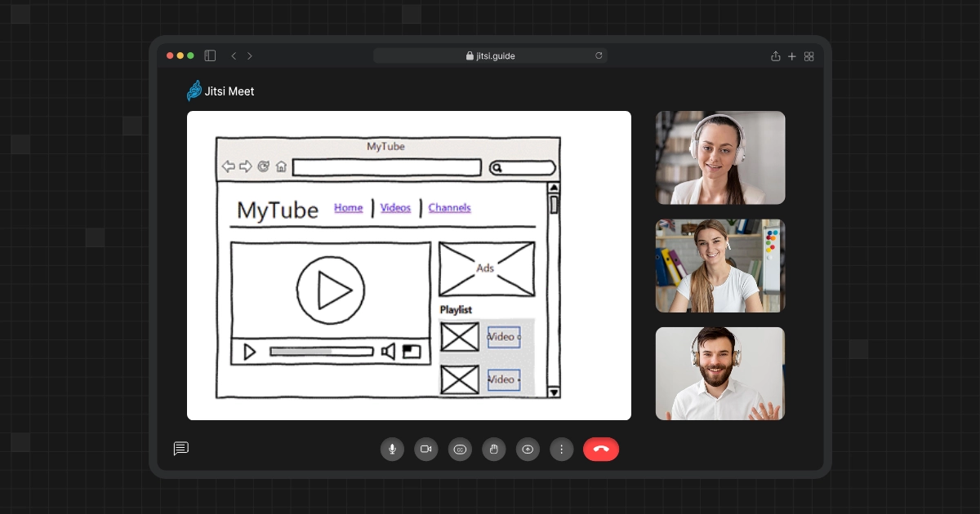980x514 pixels.
Task: Click the shared MyTube wireframe screen
Action: [x=408, y=265]
